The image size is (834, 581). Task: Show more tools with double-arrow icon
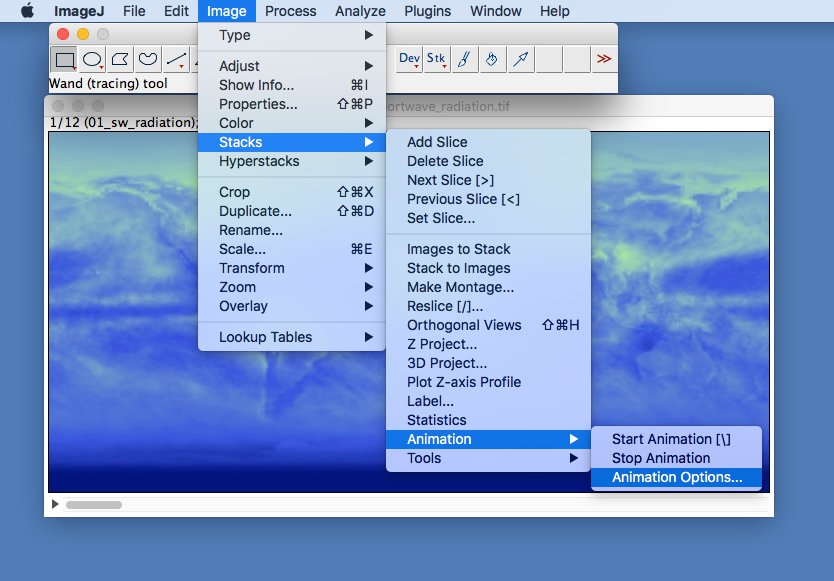coord(604,59)
